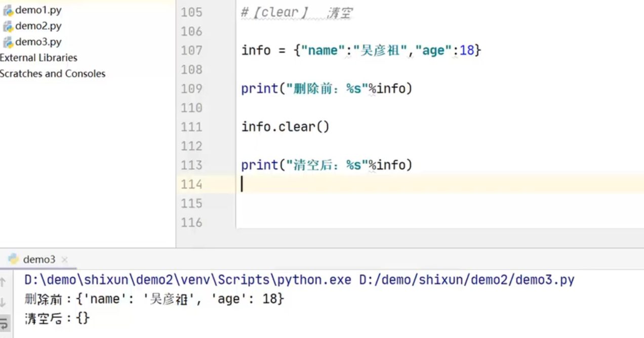The height and width of the screenshot is (338, 644).
Task: Open demo1.py in the project tree
Action: tap(38, 10)
